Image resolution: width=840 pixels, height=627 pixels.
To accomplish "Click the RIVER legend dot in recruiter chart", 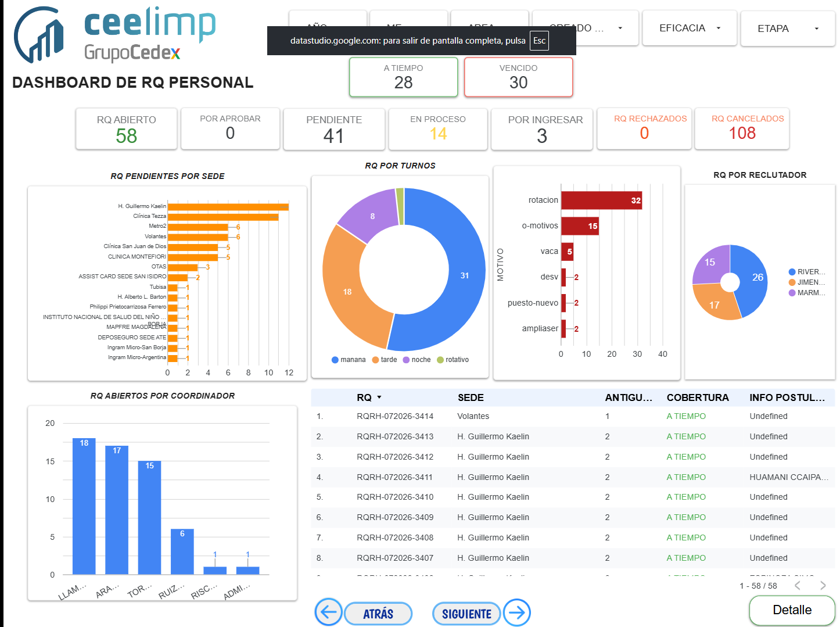I will click(x=792, y=272).
